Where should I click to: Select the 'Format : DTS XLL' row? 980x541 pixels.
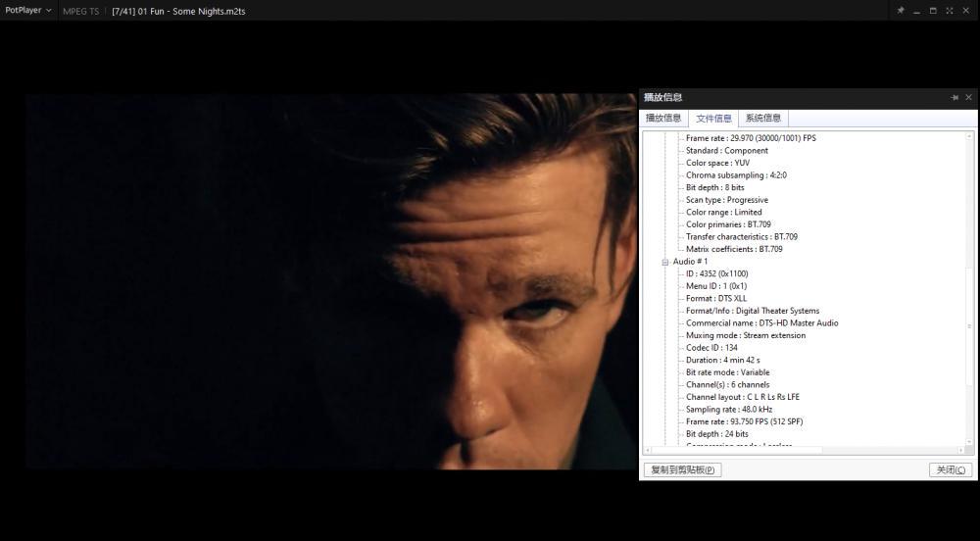tap(716, 299)
